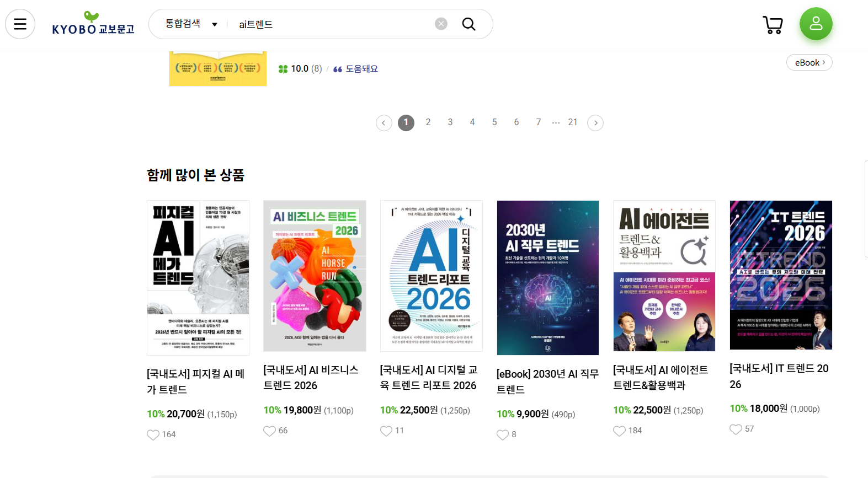Click the magnifier search icon

(469, 24)
